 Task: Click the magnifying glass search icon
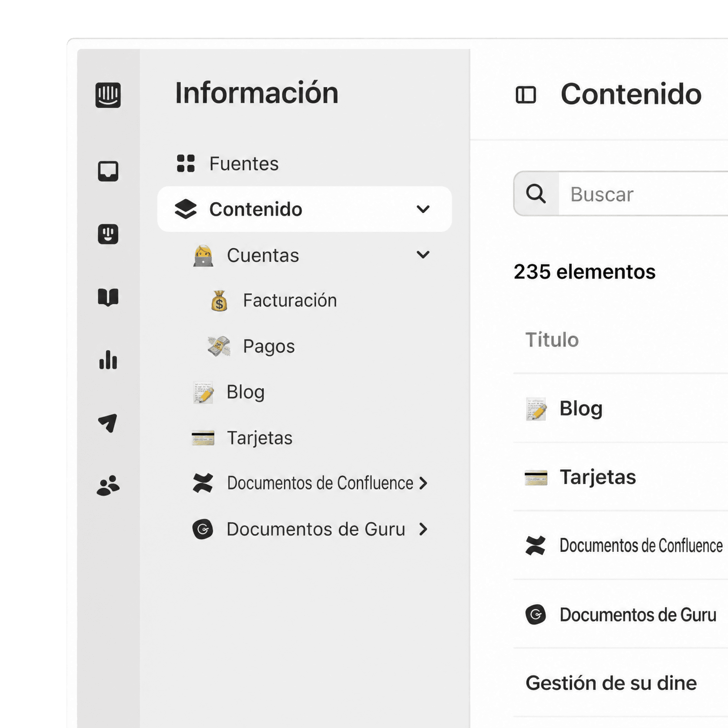click(536, 194)
